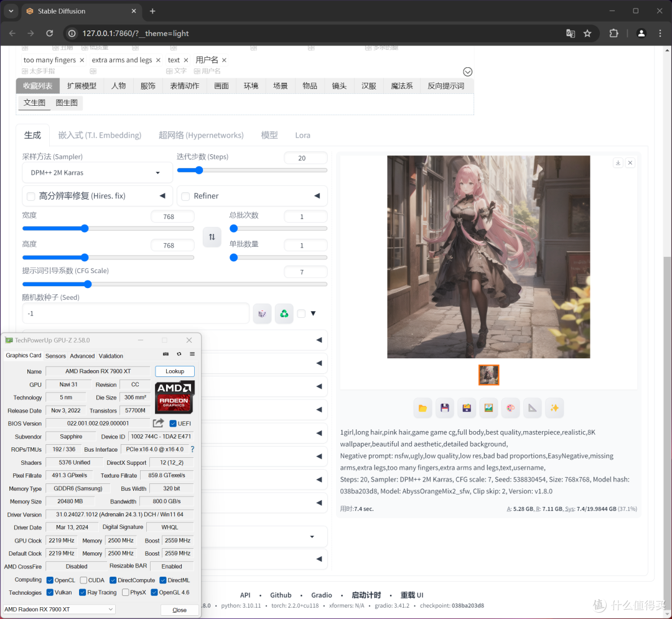This screenshot has height=619, width=672.
Task: Click GPU-Z screenshot camera icon
Action: click(x=166, y=354)
